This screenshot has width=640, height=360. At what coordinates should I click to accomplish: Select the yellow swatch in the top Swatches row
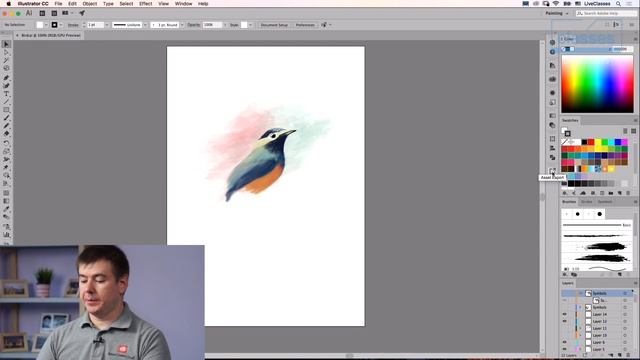(x=598, y=142)
